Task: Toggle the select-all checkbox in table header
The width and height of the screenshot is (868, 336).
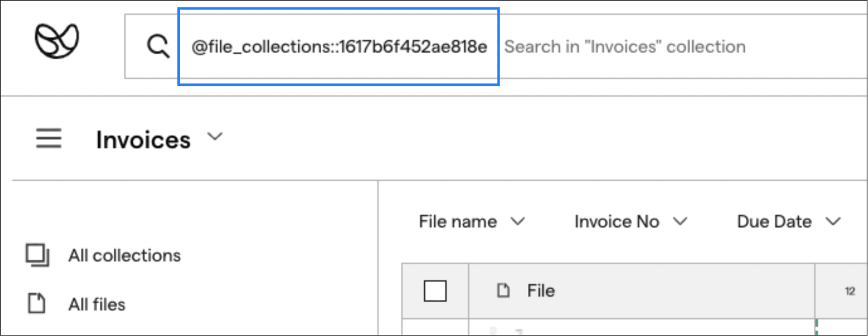Action: click(435, 291)
